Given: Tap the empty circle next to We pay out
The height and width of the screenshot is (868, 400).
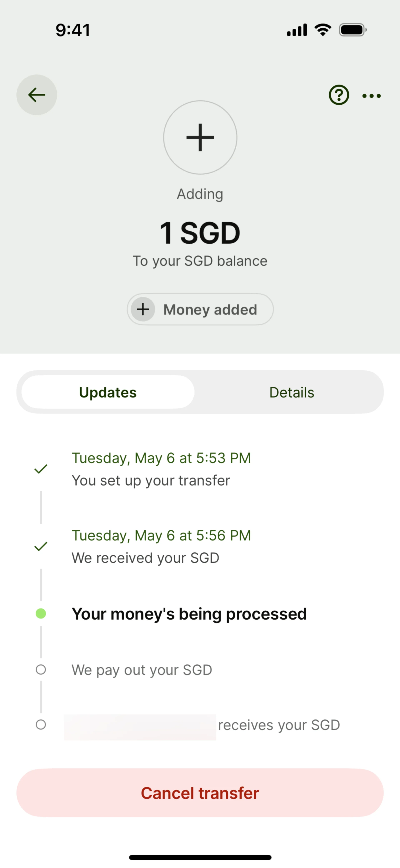Looking at the screenshot, I should click(x=41, y=669).
